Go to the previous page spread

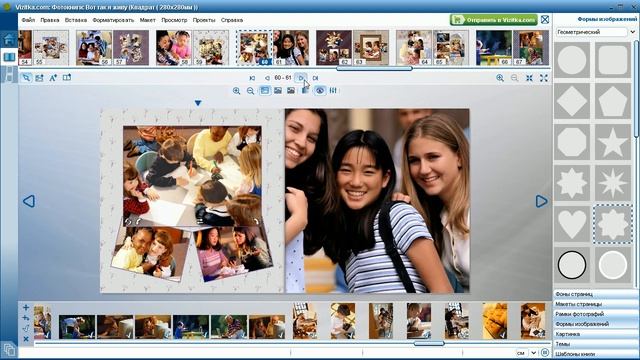point(267,78)
